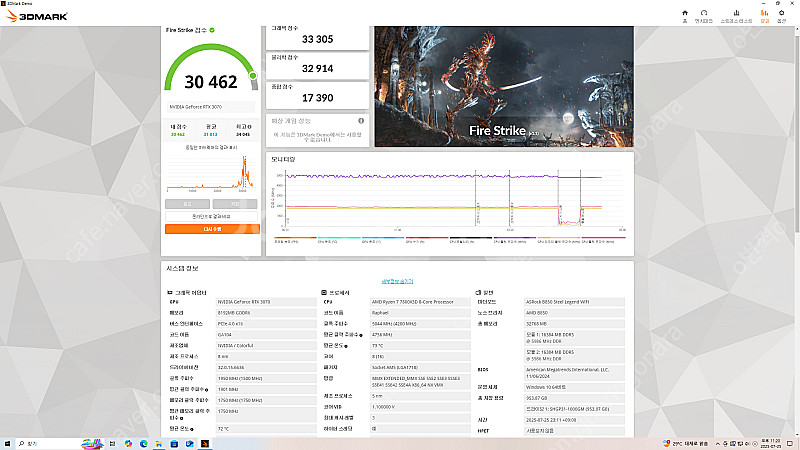Open the Benchmarks tab with gauge icon
The image size is (800, 450).
click(704, 16)
